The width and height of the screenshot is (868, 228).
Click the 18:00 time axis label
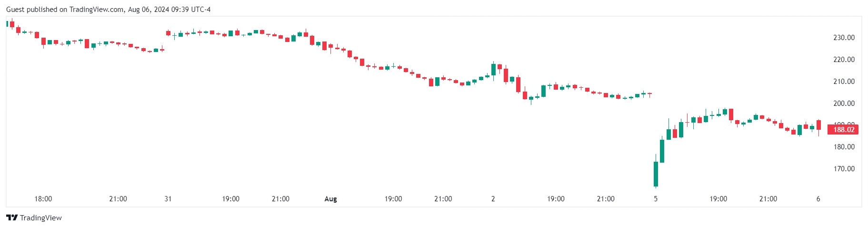pyautogui.click(x=43, y=199)
